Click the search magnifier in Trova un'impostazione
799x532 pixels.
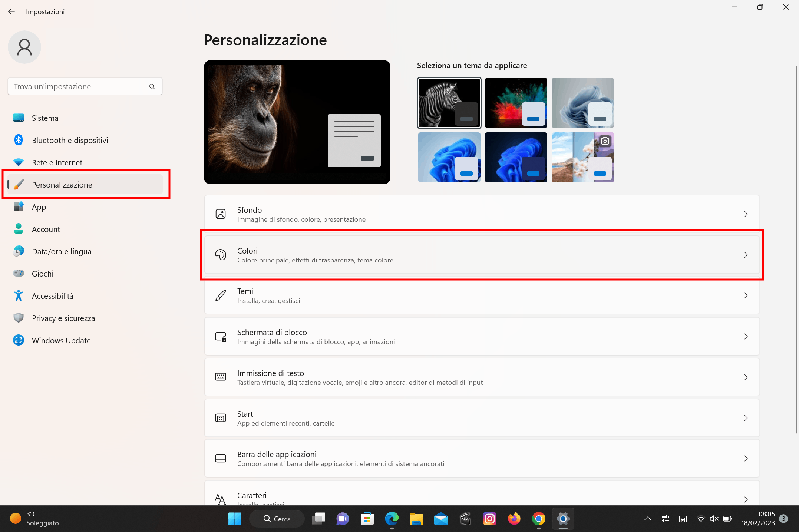click(x=152, y=87)
